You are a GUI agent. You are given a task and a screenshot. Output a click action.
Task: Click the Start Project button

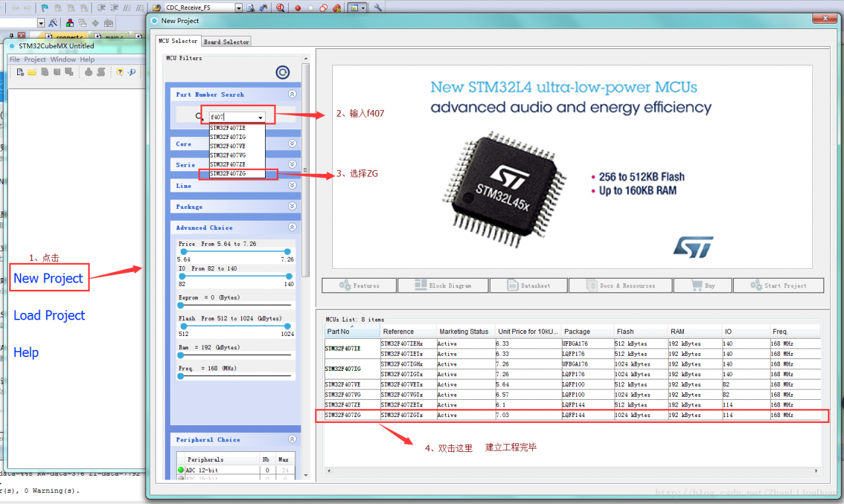coord(779,285)
